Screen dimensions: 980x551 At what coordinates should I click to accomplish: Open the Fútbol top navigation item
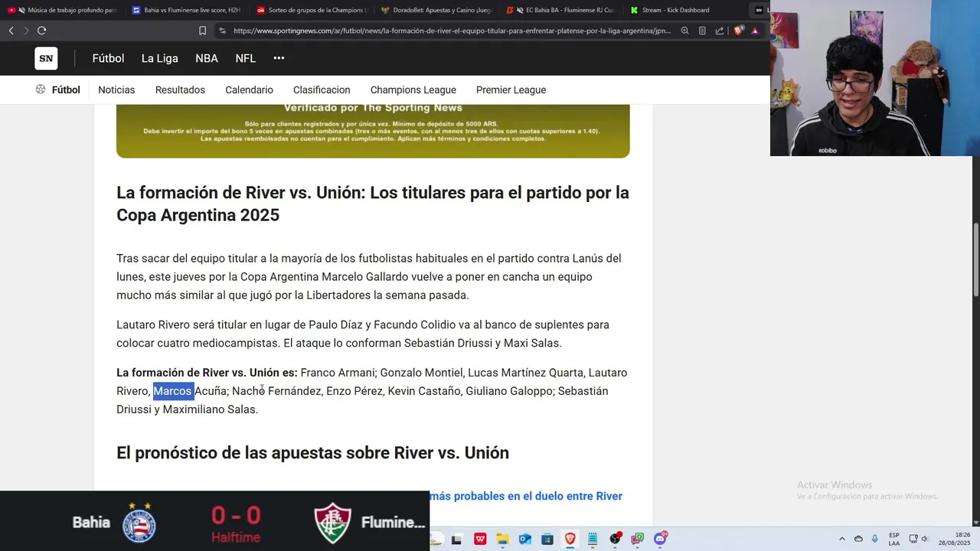tap(108, 58)
